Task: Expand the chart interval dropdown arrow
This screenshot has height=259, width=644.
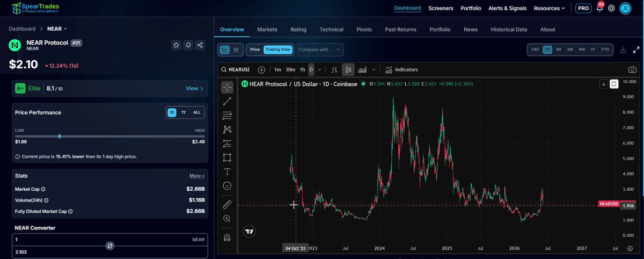Action: [320, 69]
